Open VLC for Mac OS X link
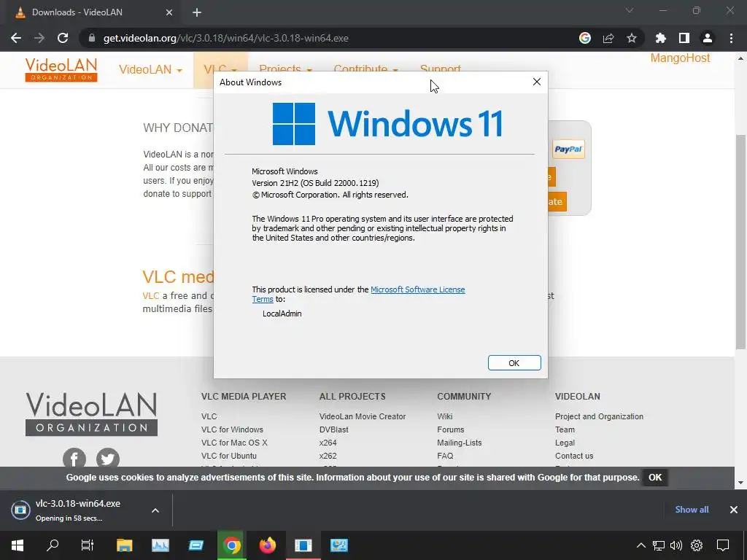This screenshot has width=747, height=560. click(234, 443)
